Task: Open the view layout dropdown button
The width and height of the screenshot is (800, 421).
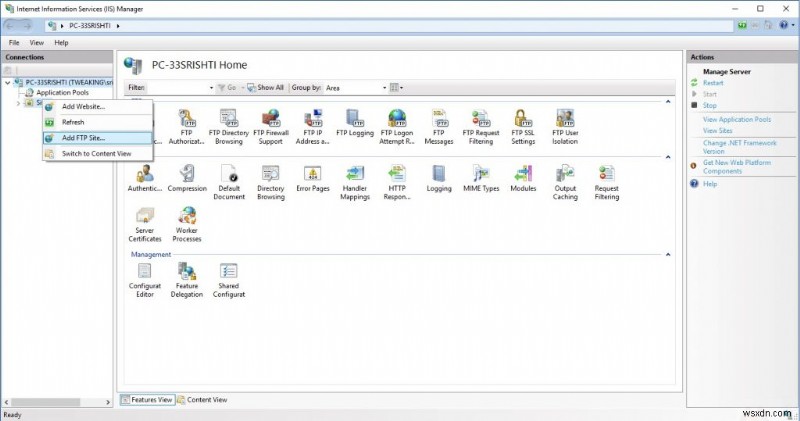Action: click(396, 88)
